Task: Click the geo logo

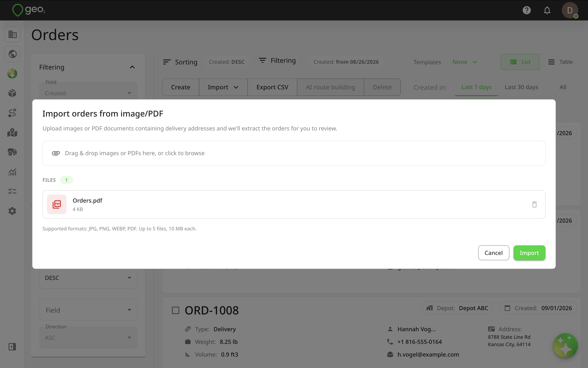Action: click(x=29, y=10)
